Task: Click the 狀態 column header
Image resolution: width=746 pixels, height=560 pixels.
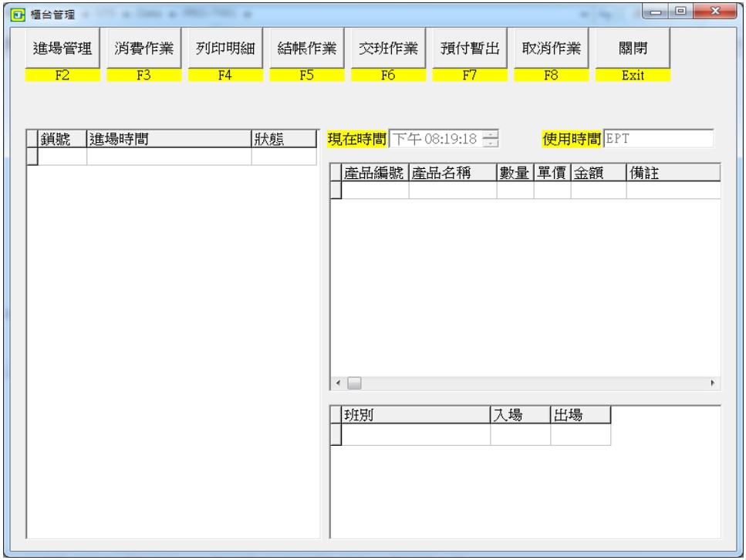Action: point(283,138)
